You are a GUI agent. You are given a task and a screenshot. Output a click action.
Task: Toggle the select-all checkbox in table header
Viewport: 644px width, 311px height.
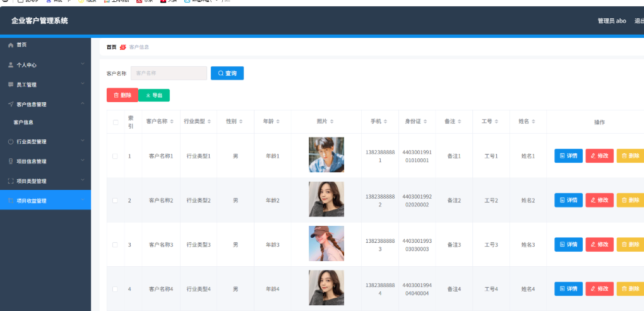pyautogui.click(x=116, y=122)
